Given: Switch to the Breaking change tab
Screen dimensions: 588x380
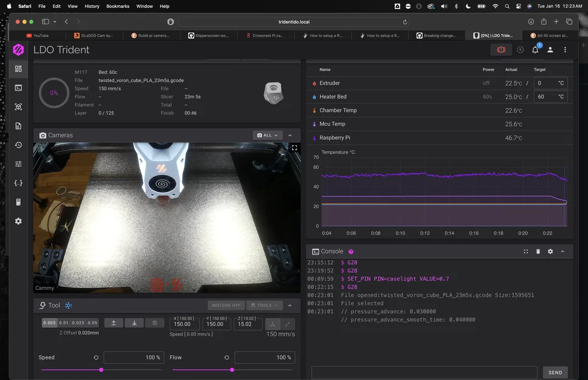Looking at the screenshot, I should pos(437,35).
